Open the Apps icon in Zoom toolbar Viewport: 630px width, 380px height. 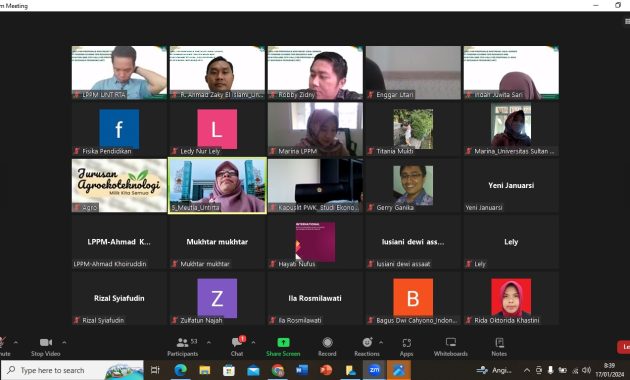pyautogui.click(x=407, y=347)
